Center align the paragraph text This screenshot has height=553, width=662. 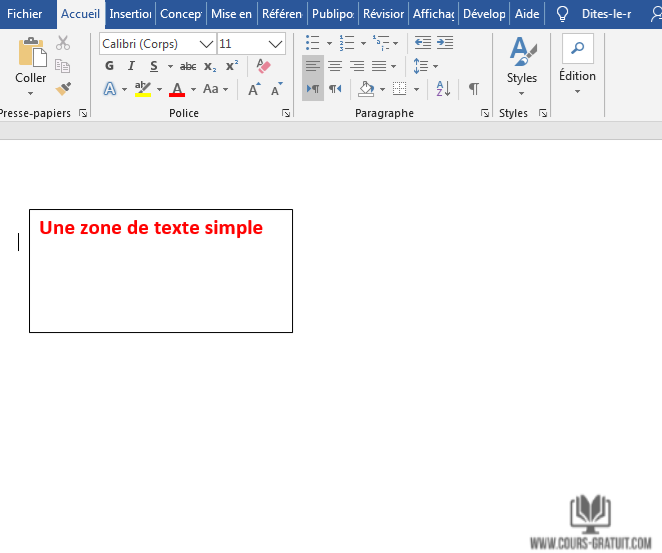[x=335, y=66]
